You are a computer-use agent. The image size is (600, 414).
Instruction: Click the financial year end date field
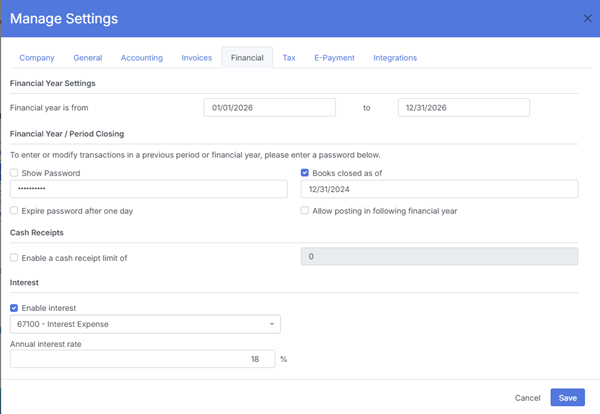click(x=463, y=108)
